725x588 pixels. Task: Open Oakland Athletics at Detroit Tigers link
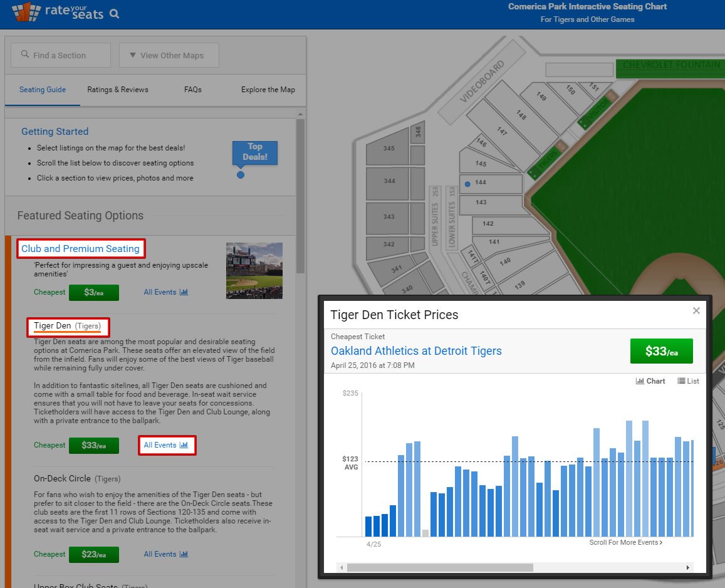pos(416,350)
